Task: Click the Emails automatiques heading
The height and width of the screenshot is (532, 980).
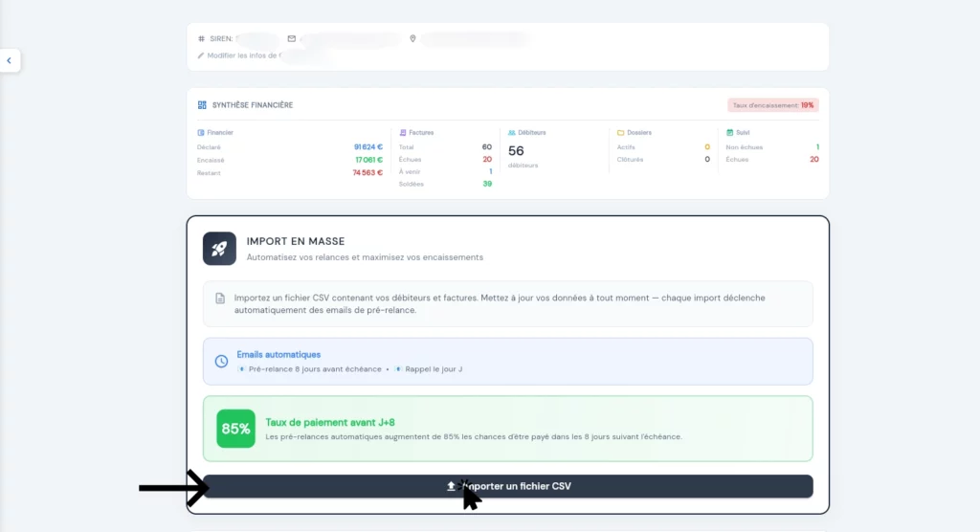Action: tap(278, 354)
